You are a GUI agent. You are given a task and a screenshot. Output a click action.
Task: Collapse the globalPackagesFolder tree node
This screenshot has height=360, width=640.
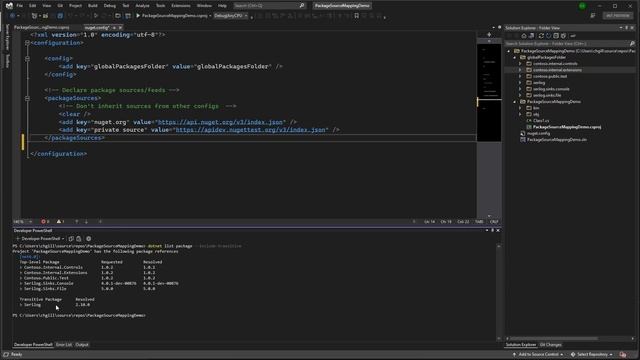pos(515,58)
